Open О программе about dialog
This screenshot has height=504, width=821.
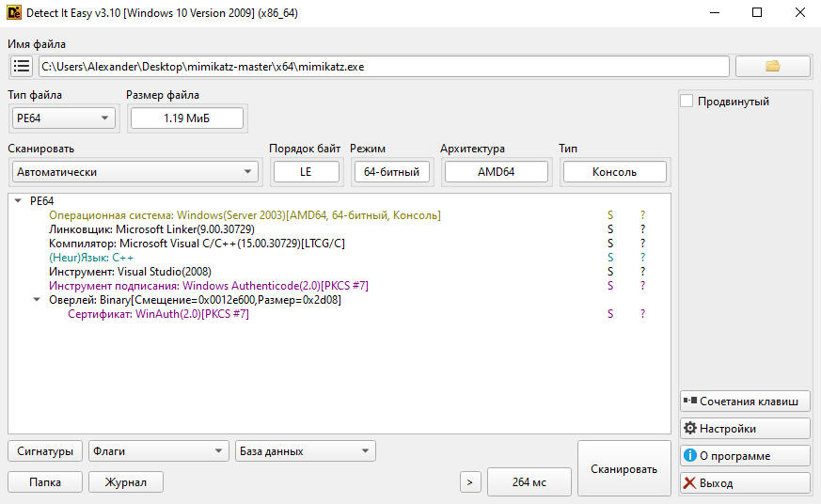(745, 456)
